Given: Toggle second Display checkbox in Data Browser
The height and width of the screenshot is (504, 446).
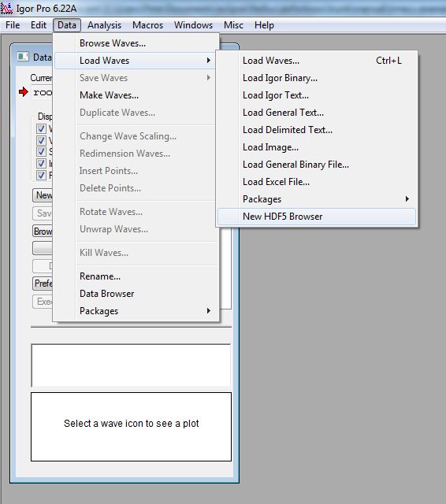Looking at the screenshot, I should tap(41, 140).
